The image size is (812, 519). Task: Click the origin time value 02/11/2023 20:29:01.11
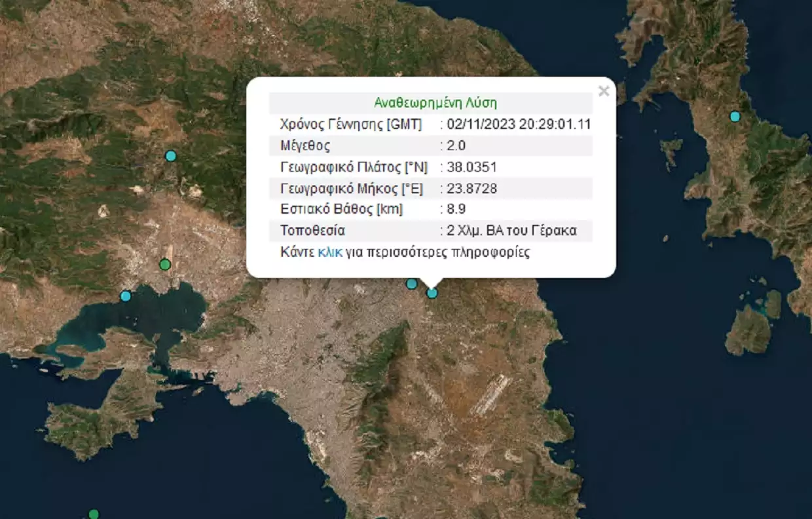click(x=519, y=124)
